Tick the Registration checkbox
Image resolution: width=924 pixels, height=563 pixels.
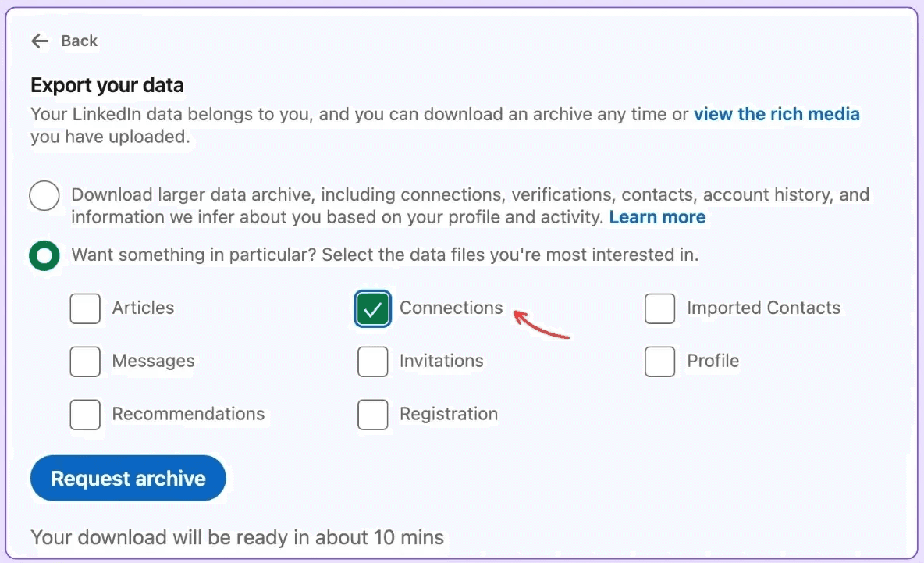click(x=372, y=415)
